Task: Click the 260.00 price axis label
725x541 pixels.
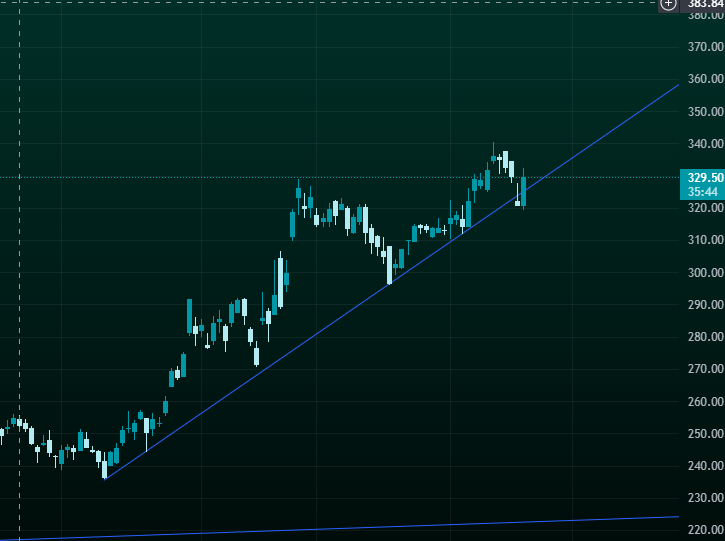Action: 706,401
